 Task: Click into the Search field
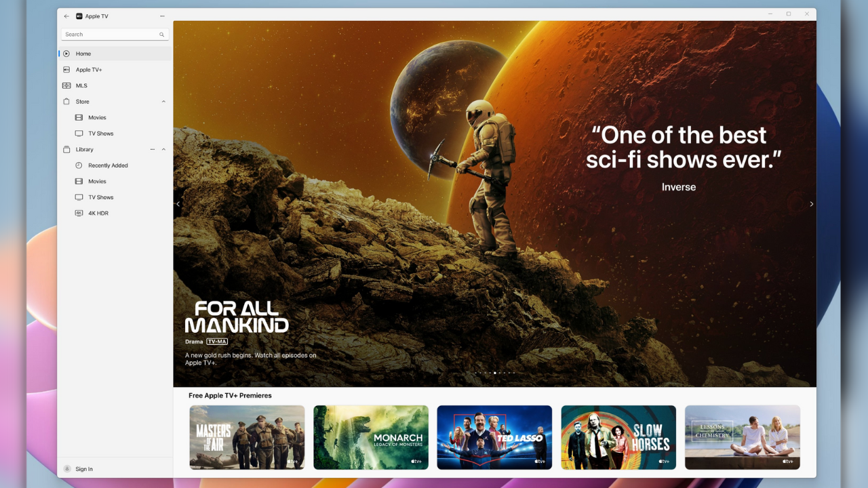115,35
